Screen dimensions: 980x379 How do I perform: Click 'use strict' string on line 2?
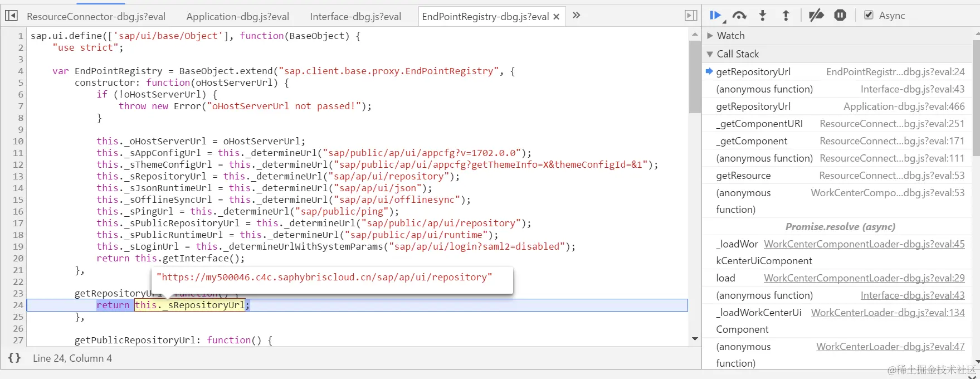pyautogui.click(x=85, y=48)
